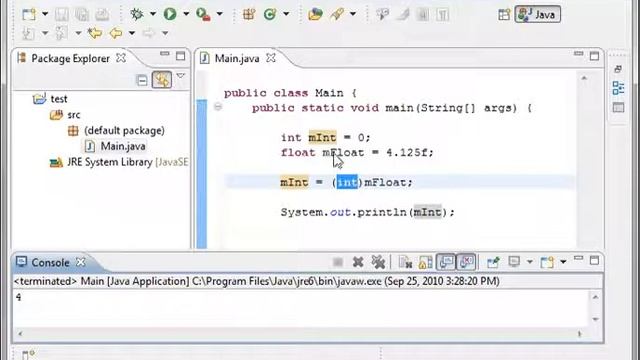Expand the Open Console dropdown arrow

coord(563,262)
